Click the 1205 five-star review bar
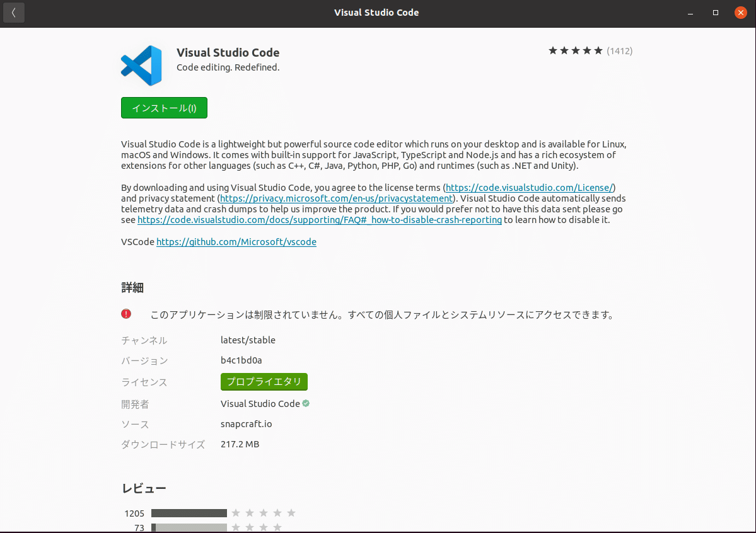The height and width of the screenshot is (533, 756). tap(189, 513)
